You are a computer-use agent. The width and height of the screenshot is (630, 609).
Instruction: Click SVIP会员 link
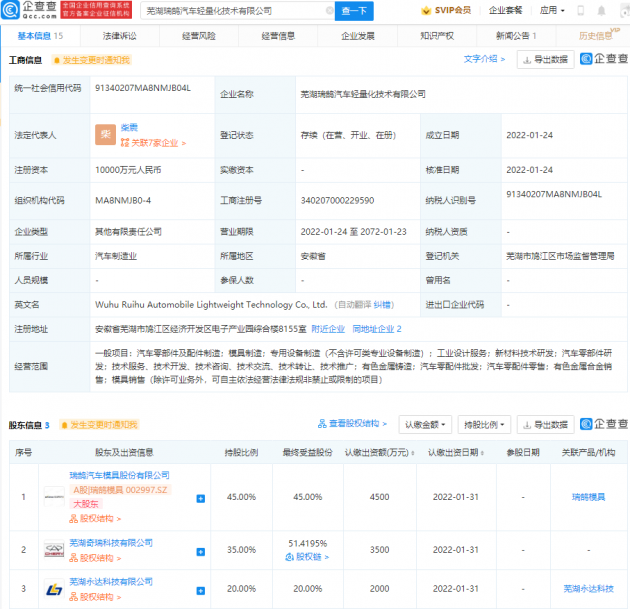point(453,10)
